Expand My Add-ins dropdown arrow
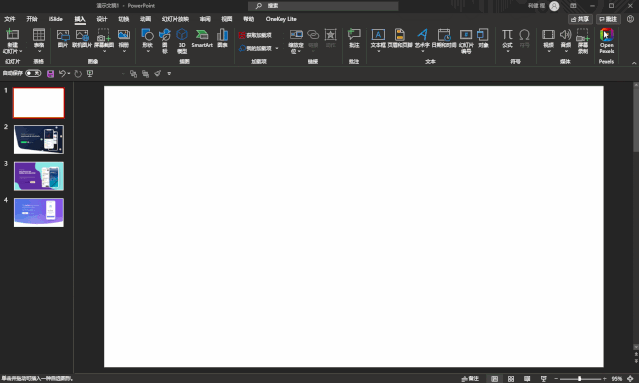The width and height of the screenshot is (639, 383). tap(277, 48)
